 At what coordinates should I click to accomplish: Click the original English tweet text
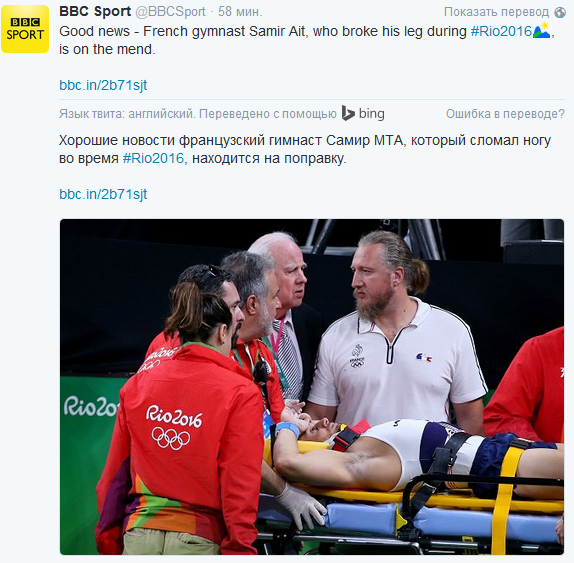(x=307, y=40)
